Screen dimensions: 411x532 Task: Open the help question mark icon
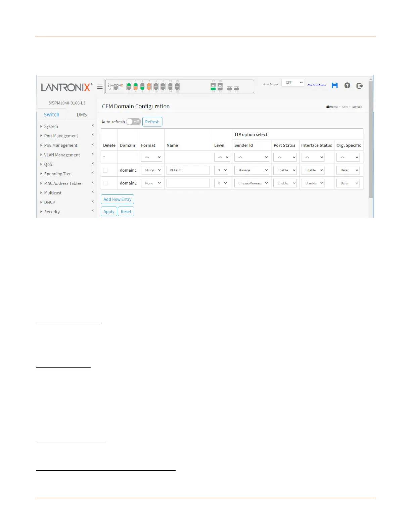347,85
